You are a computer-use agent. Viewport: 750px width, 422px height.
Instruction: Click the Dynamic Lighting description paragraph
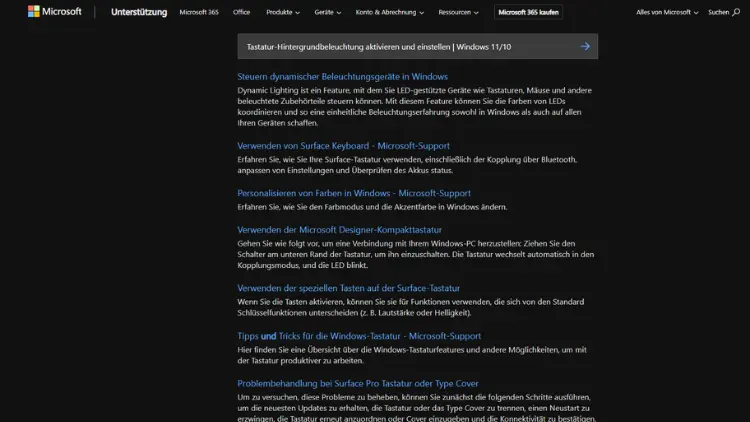415,106
